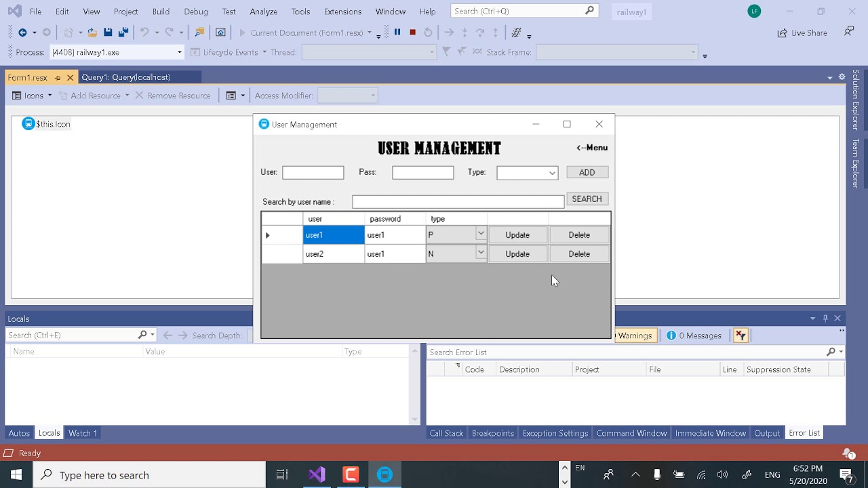Open the Output tab

(768, 433)
